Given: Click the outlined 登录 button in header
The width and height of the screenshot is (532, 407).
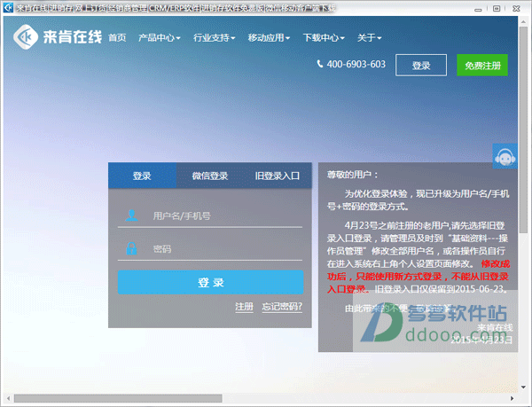Looking at the screenshot, I should 421,65.
